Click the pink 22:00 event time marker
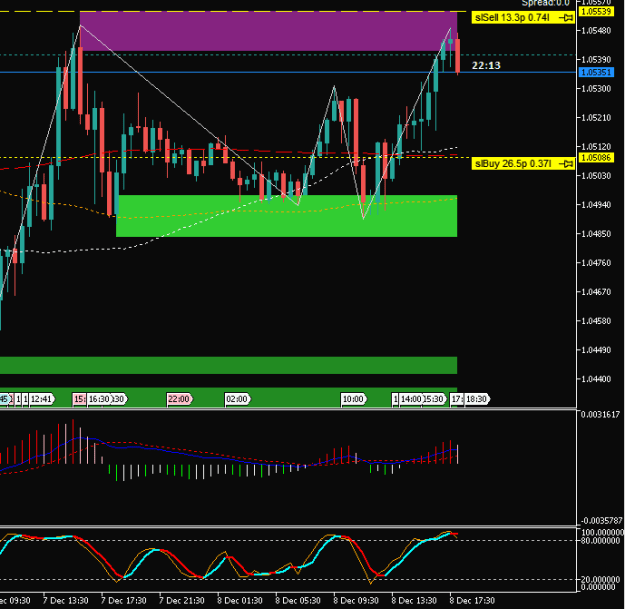 pos(179,399)
